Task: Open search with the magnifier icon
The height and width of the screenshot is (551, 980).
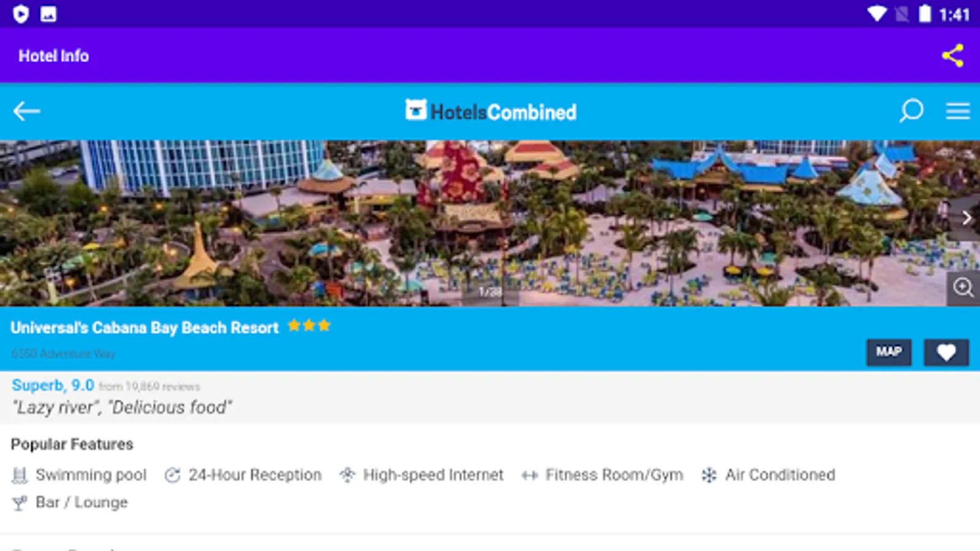Action: 911,111
